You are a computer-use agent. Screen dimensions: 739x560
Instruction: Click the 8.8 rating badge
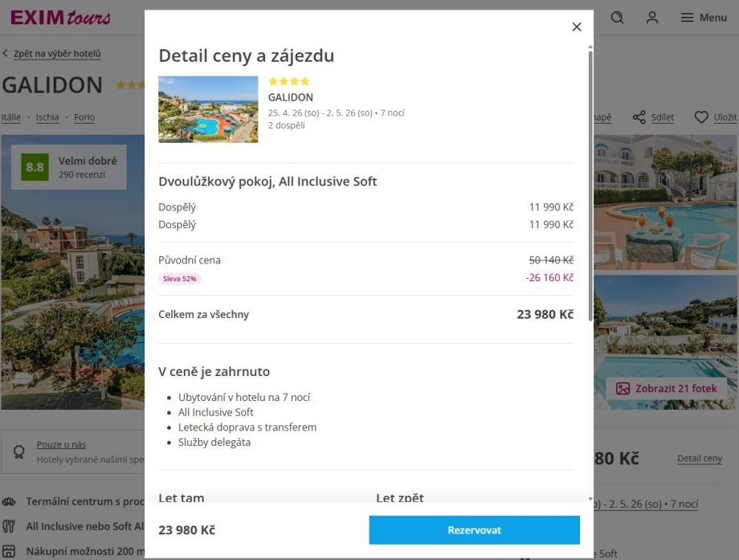click(35, 167)
